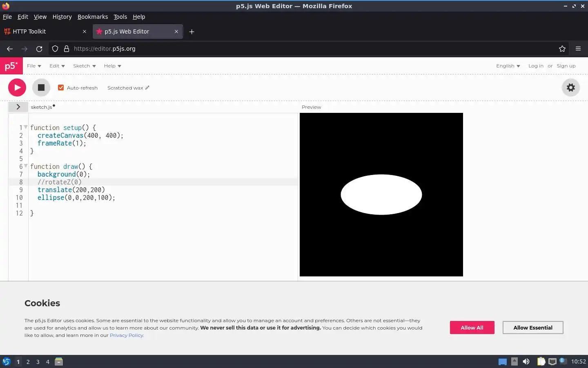
Task: Open the p5 editor Help dropdown
Action: pos(112,66)
